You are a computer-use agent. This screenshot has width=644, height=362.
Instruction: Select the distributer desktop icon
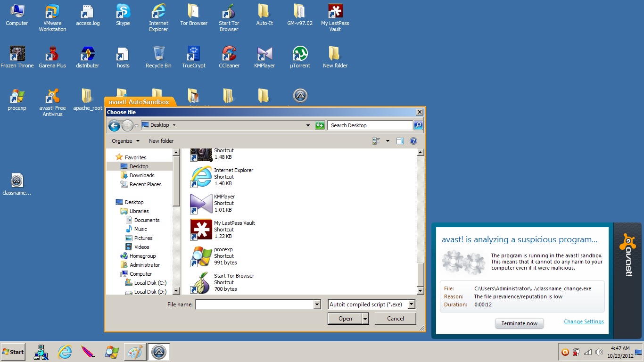(x=88, y=58)
